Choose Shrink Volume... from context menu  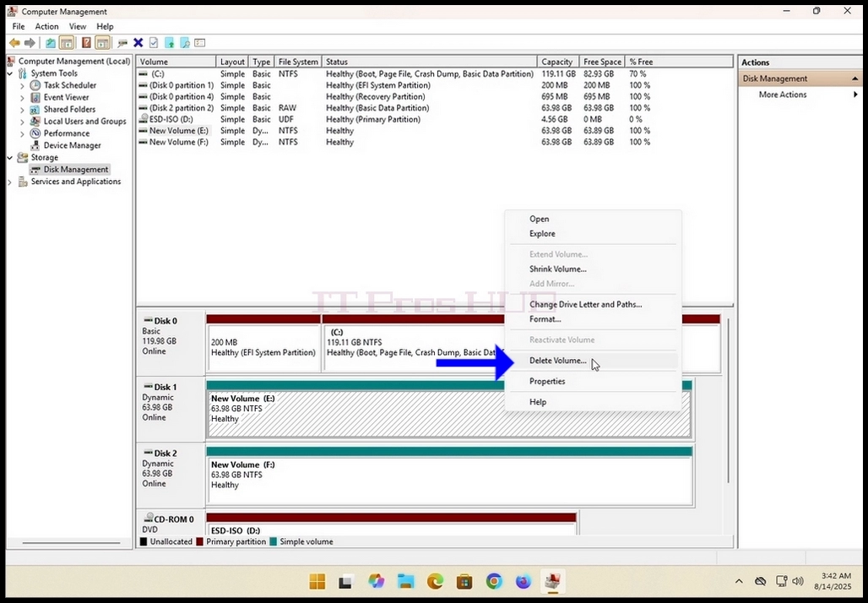pos(593,269)
